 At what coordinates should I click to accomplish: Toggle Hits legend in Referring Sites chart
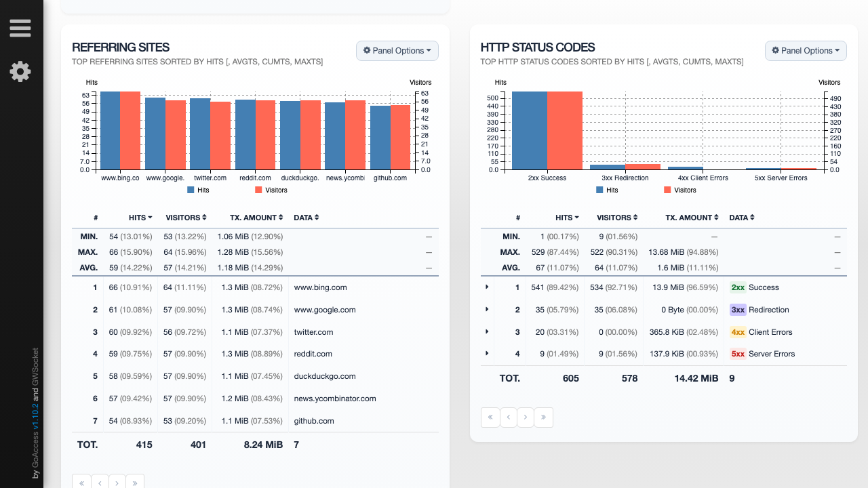click(x=199, y=190)
